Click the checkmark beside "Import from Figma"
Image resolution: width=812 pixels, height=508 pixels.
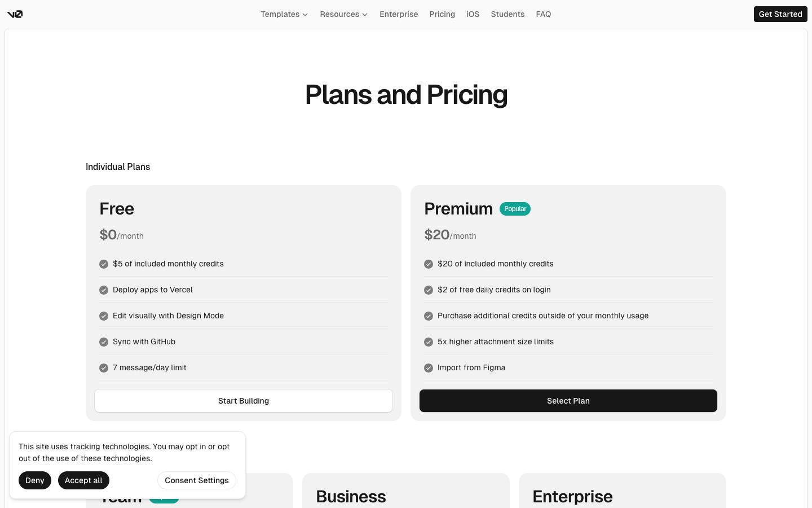pos(429,367)
